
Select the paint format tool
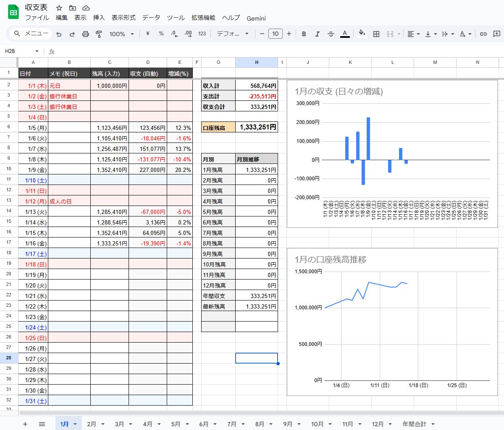point(99,34)
